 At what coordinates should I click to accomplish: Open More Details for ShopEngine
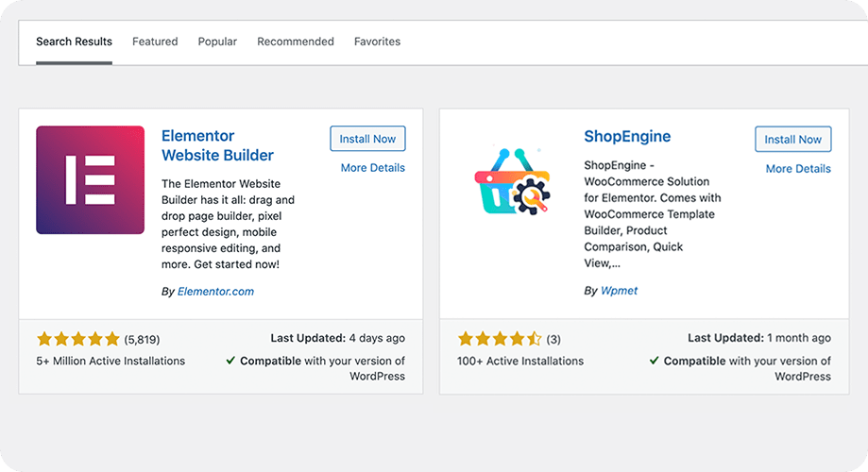point(798,169)
